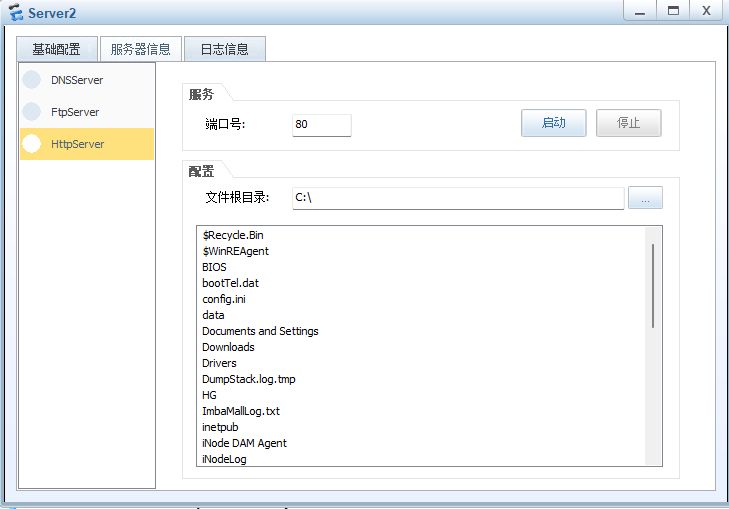The height and width of the screenshot is (509, 729).
Task: Open the FtpServer entry
Action: (87, 112)
